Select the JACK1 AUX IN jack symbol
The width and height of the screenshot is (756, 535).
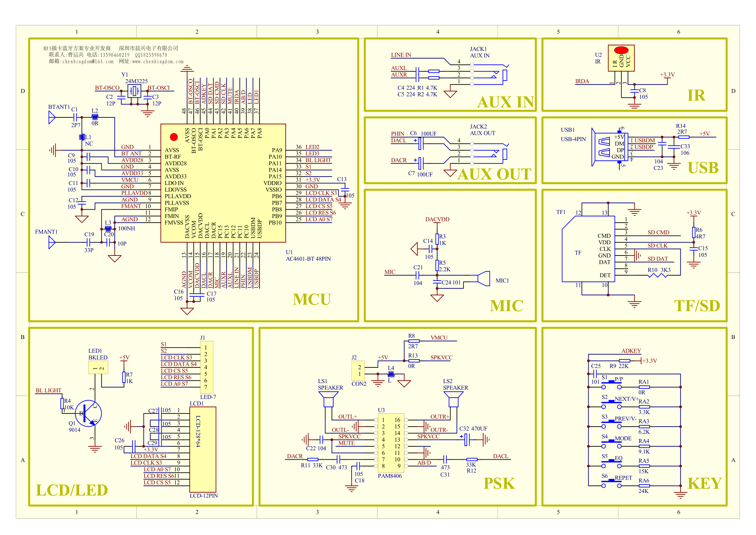click(x=490, y=74)
